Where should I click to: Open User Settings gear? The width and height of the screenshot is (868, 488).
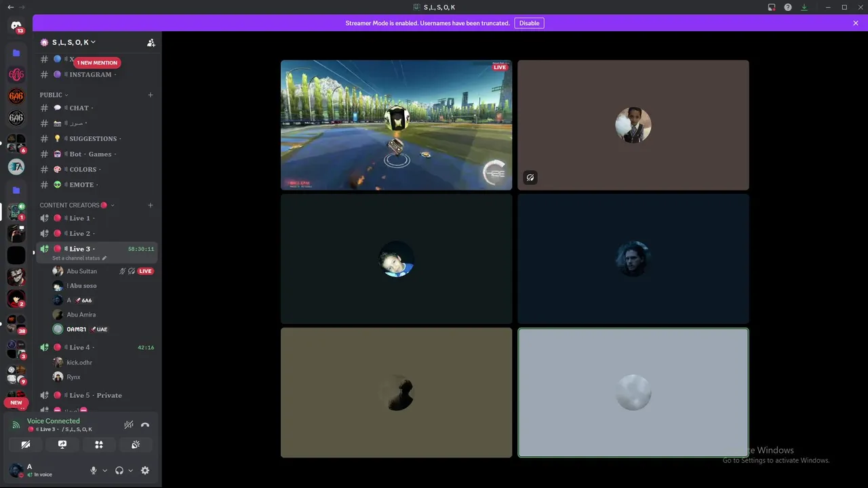point(144,470)
